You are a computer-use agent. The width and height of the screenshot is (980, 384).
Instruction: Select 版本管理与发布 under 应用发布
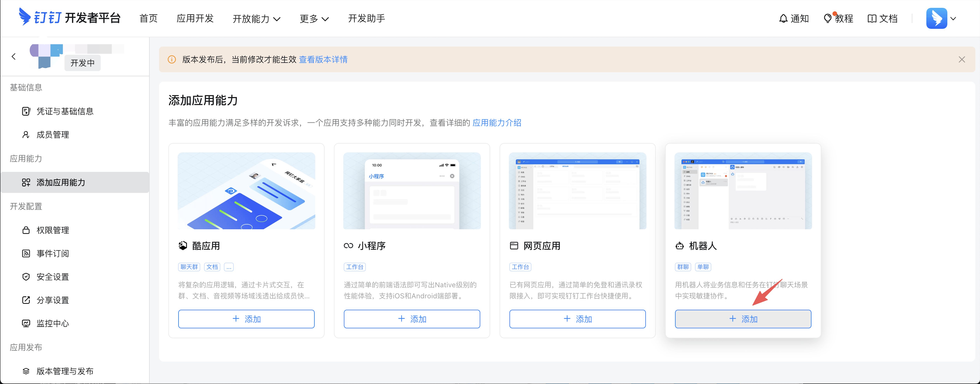pyautogui.click(x=65, y=371)
